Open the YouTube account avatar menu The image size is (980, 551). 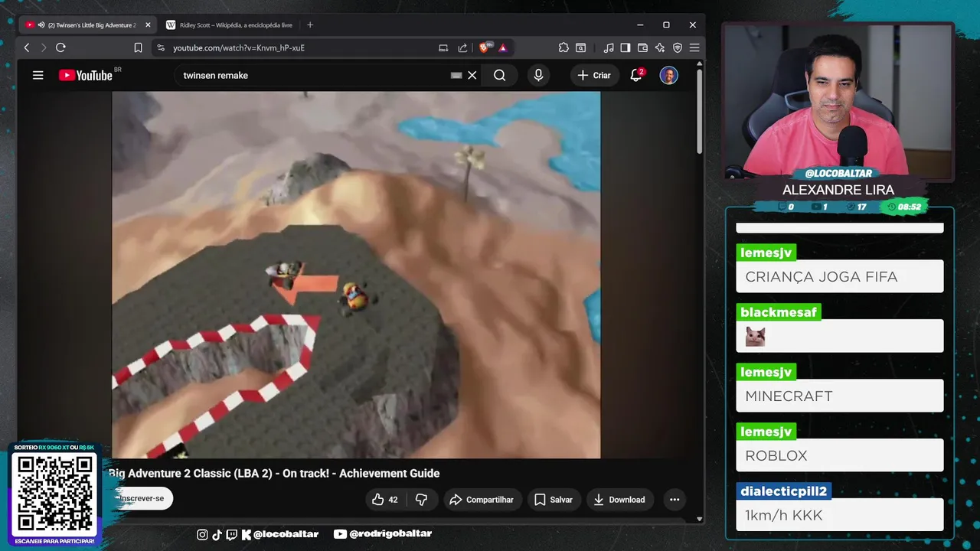669,75
